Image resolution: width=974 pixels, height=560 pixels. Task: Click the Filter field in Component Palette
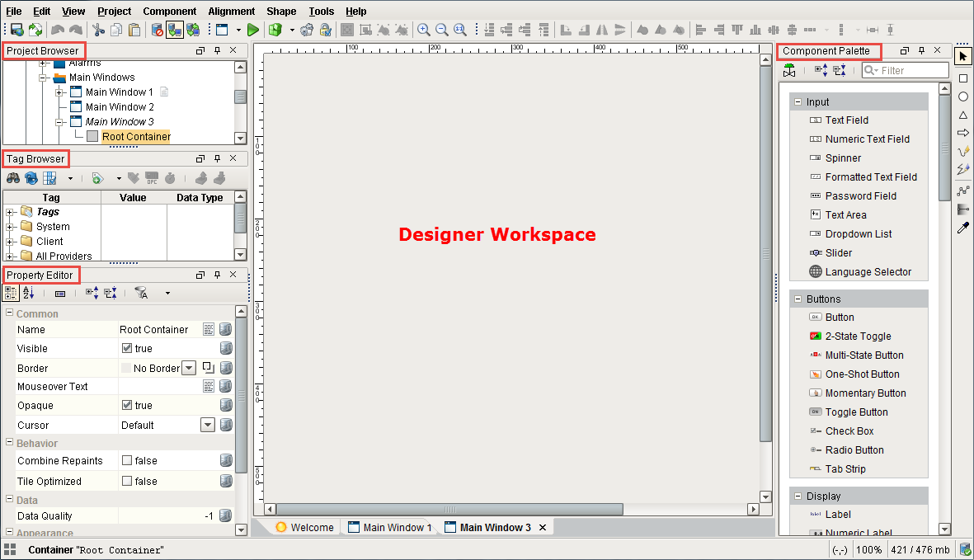click(906, 70)
